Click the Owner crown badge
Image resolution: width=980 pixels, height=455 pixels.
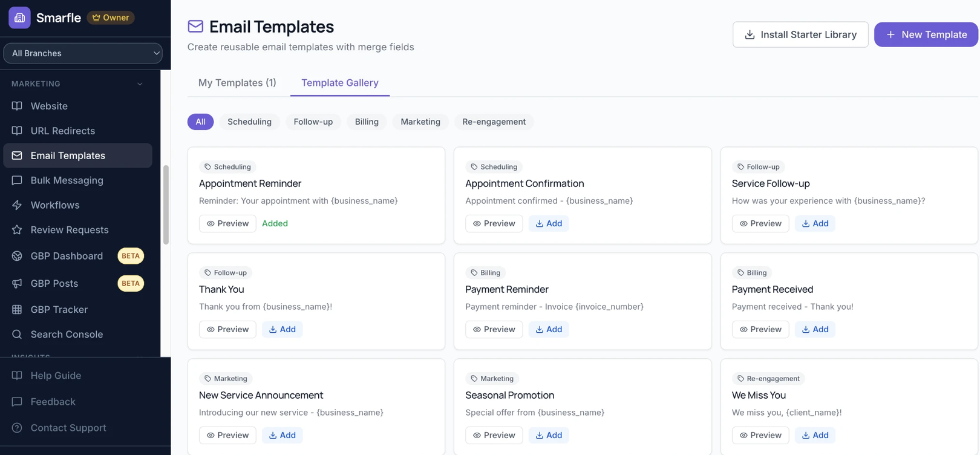tap(111, 18)
